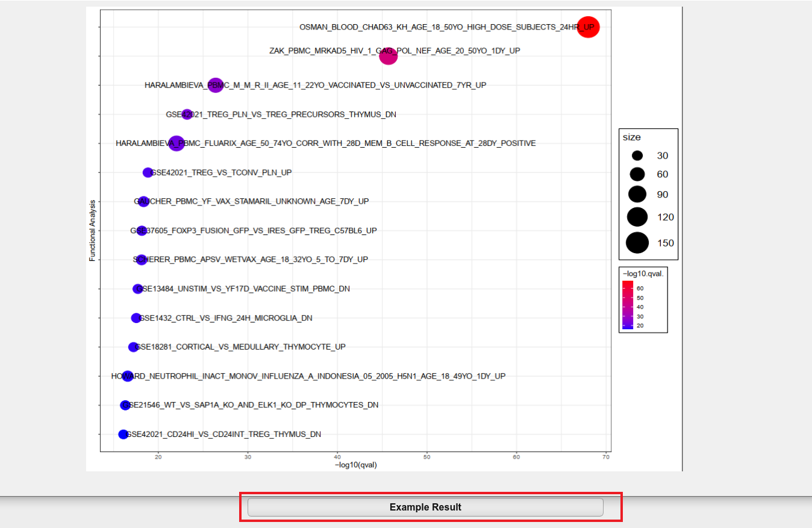
Task: Click the Functional Analysis y-axis title
Action: 93,231
